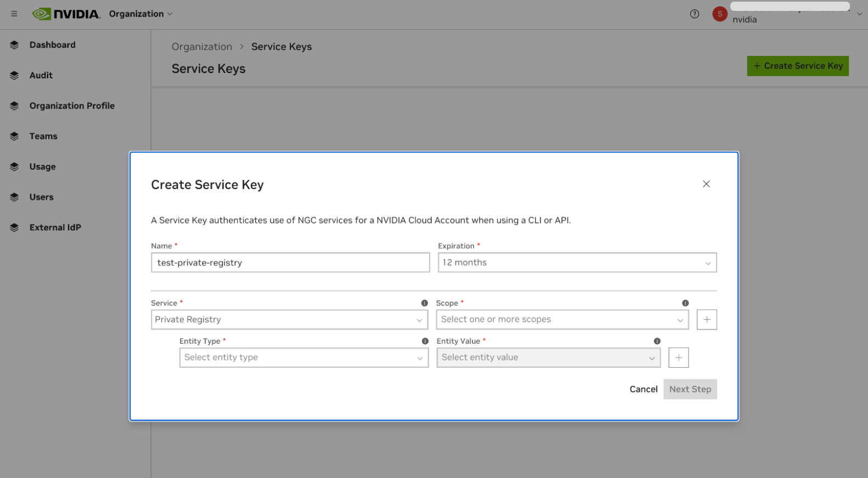Click the nvidia org name in header
This screenshot has height=478, width=868.
[x=745, y=20]
